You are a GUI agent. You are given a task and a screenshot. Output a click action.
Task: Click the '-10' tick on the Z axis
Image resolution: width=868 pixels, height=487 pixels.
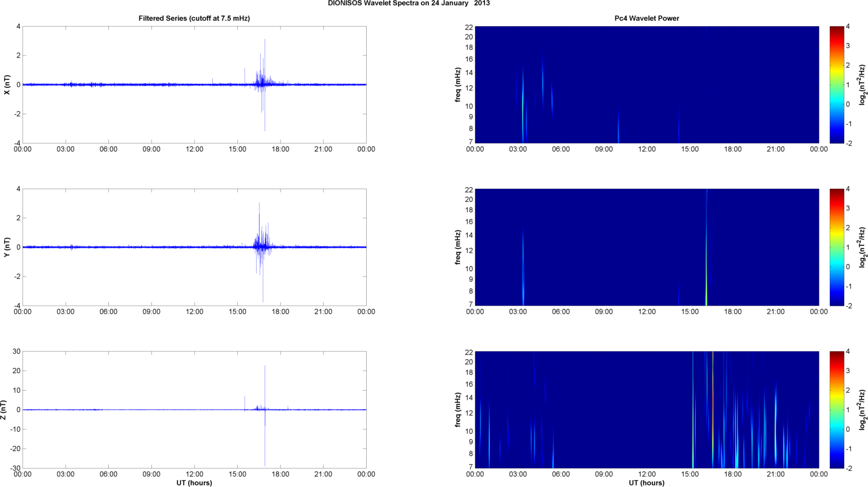(15, 429)
